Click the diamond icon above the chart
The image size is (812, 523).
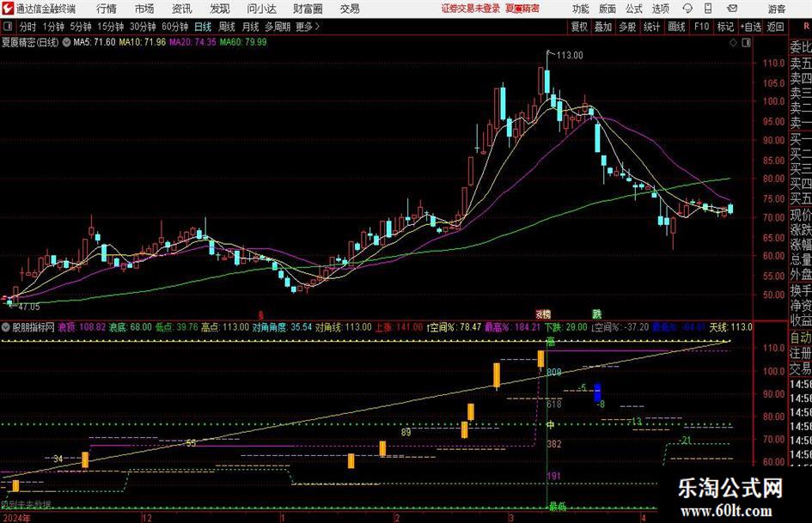[x=733, y=43]
